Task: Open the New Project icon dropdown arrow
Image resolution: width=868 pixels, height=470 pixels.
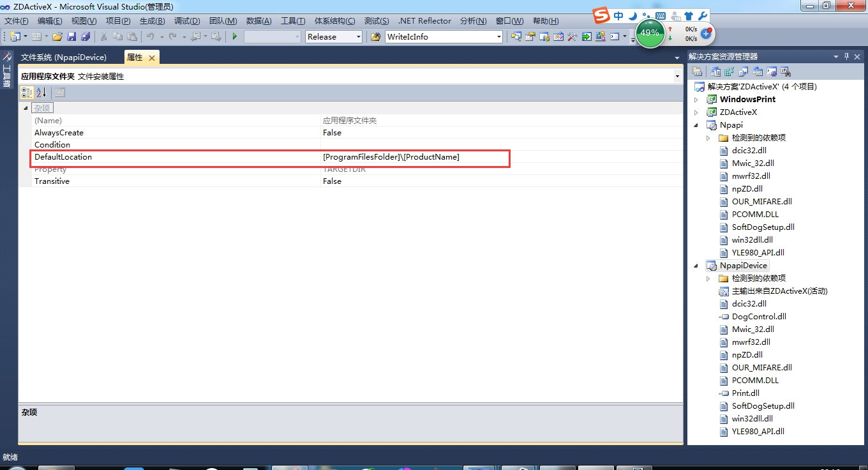Action: (26, 36)
